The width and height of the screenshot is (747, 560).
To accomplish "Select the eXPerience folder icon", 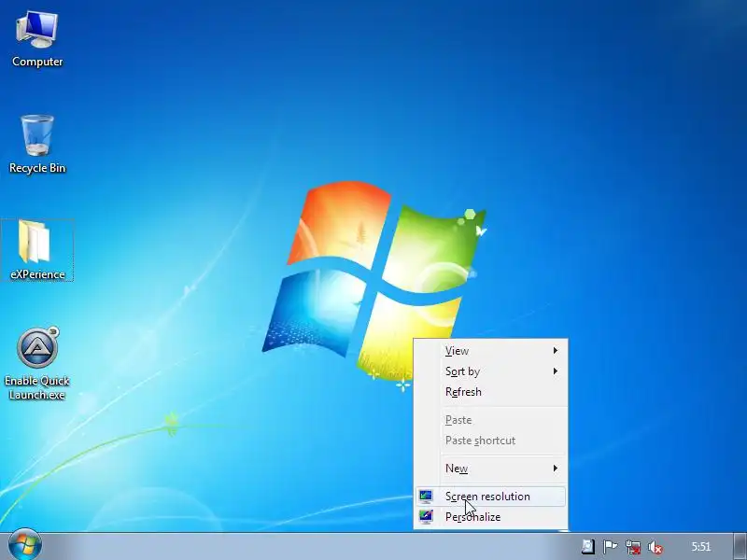I will (x=37, y=250).
